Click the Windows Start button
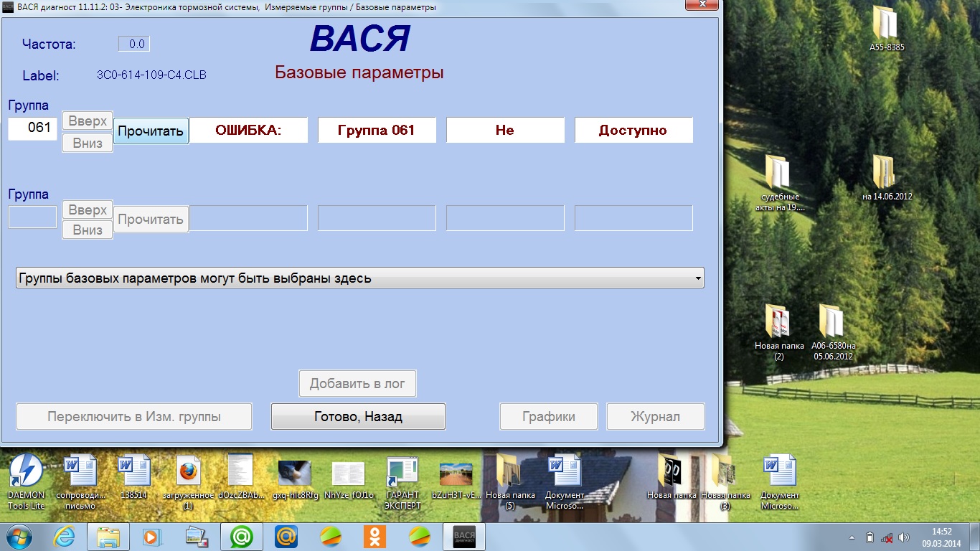This screenshot has height=551, width=980. click(19, 537)
